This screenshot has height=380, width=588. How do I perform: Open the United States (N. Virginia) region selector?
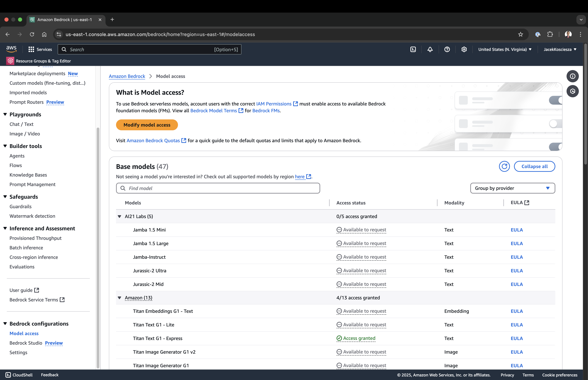[x=505, y=49]
